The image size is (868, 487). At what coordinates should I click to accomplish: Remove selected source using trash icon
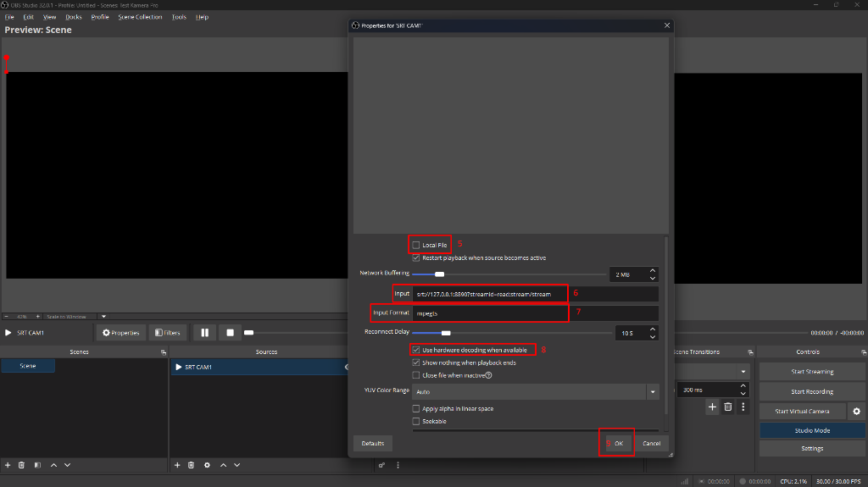point(191,466)
